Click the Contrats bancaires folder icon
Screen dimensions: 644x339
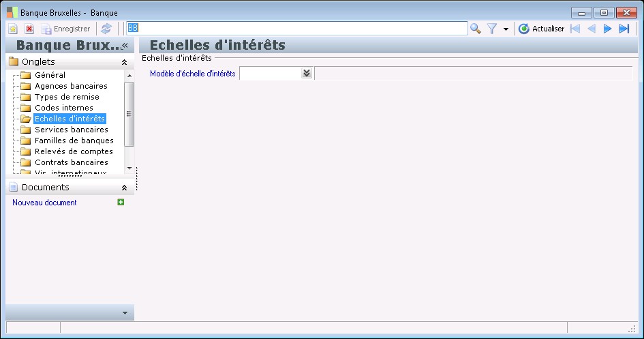[x=26, y=162]
